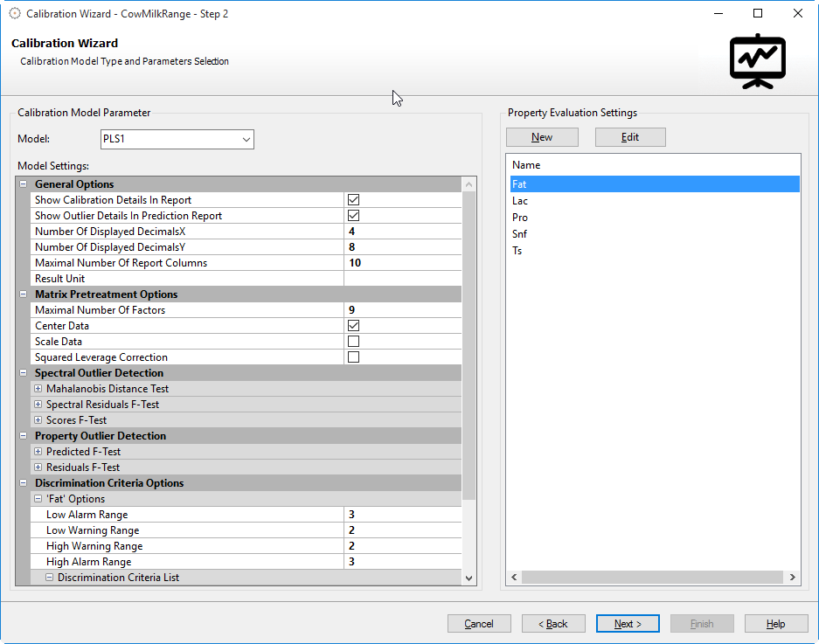Viewport: 819px width, 644px height.
Task: Collapse the General Options section
Action: (23, 184)
